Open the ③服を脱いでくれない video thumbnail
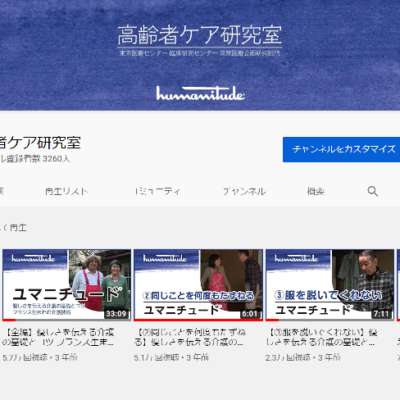The width and height of the screenshot is (400, 400). coord(330,285)
